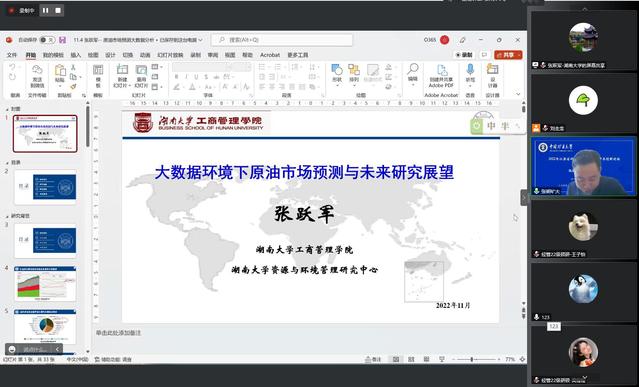This screenshot has height=387, width=639.
Task: Click the Record button near Share
Action: click(x=464, y=55)
